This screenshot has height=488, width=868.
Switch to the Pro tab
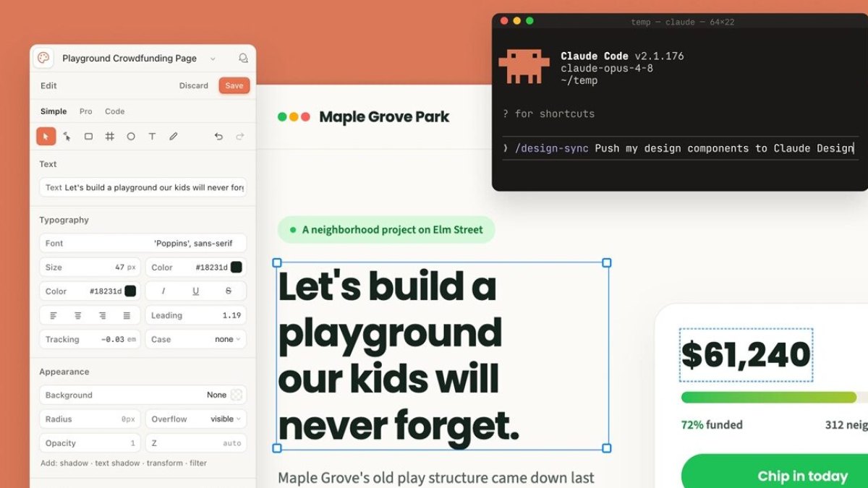[x=86, y=111]
